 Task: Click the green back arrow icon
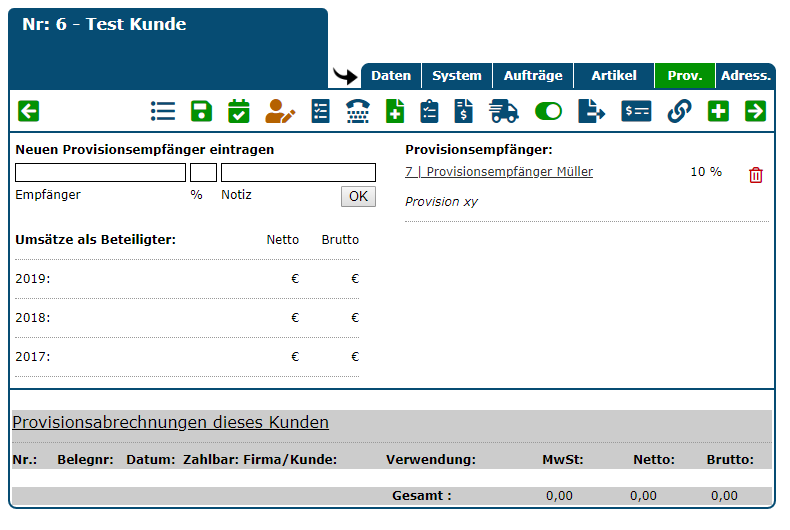pyautogui.click(x=29, y=111)
